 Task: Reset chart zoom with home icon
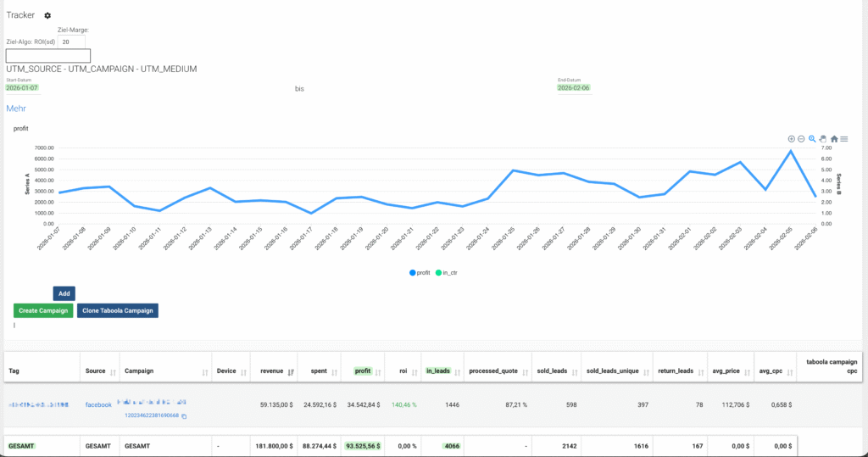(x=834, y=139)
